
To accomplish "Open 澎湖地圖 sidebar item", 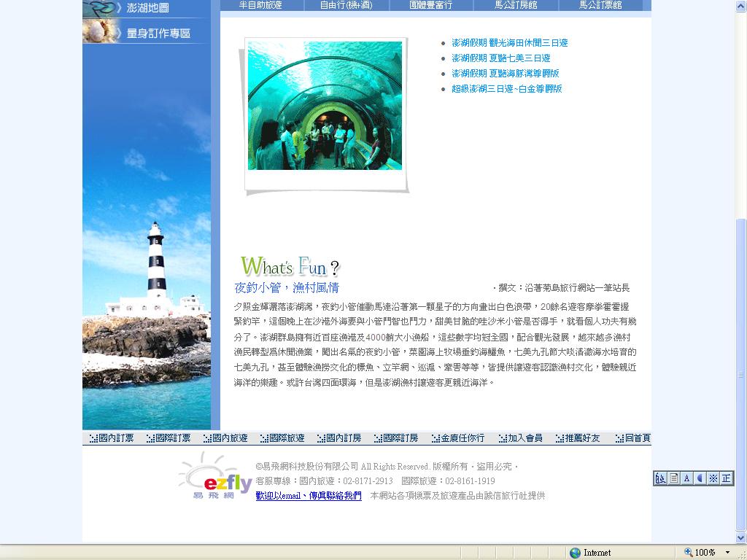I will point(146,8).
